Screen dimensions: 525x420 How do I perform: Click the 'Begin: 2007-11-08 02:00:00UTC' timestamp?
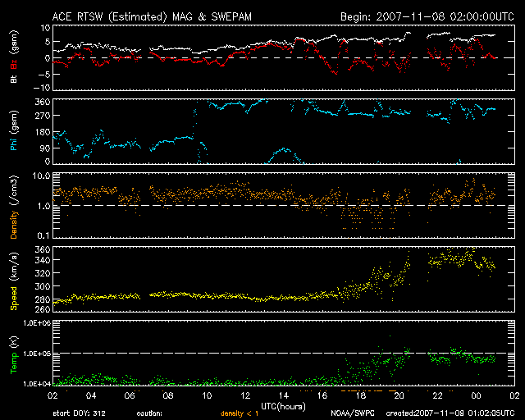427,16
